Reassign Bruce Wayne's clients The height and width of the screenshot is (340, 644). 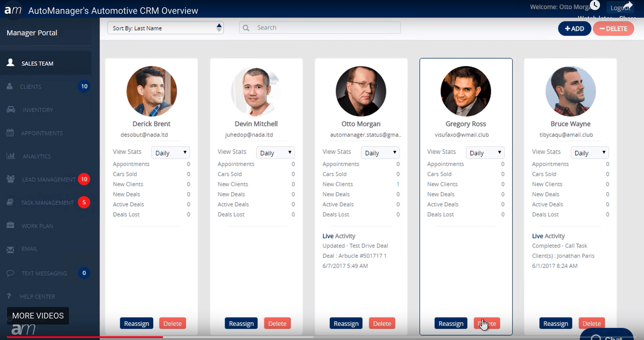click(x=555, y=323)
